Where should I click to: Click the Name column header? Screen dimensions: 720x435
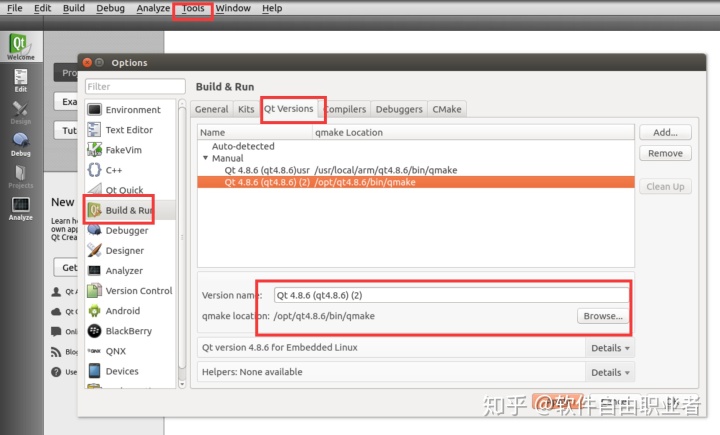255,132
